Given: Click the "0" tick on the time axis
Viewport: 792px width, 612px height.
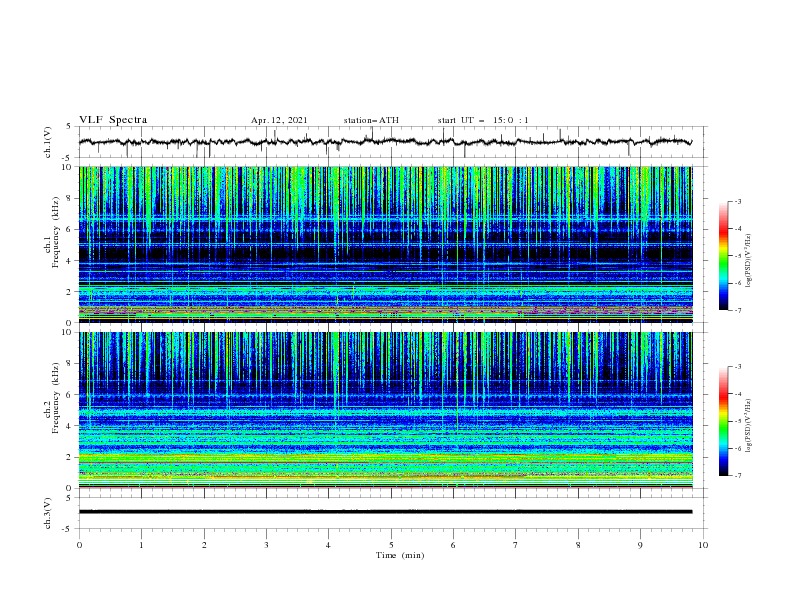Looking at the screenshot, I should [79, 545].
